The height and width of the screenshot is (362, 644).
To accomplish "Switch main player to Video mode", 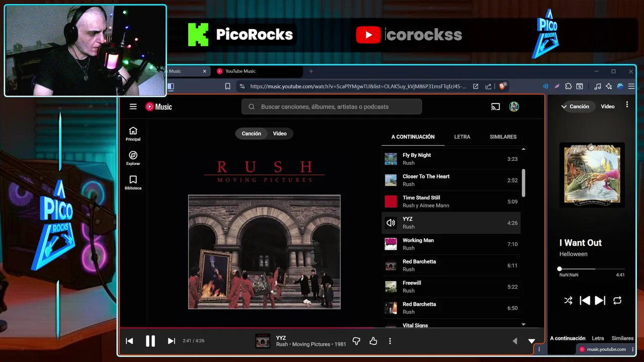I will click(280, 133).
